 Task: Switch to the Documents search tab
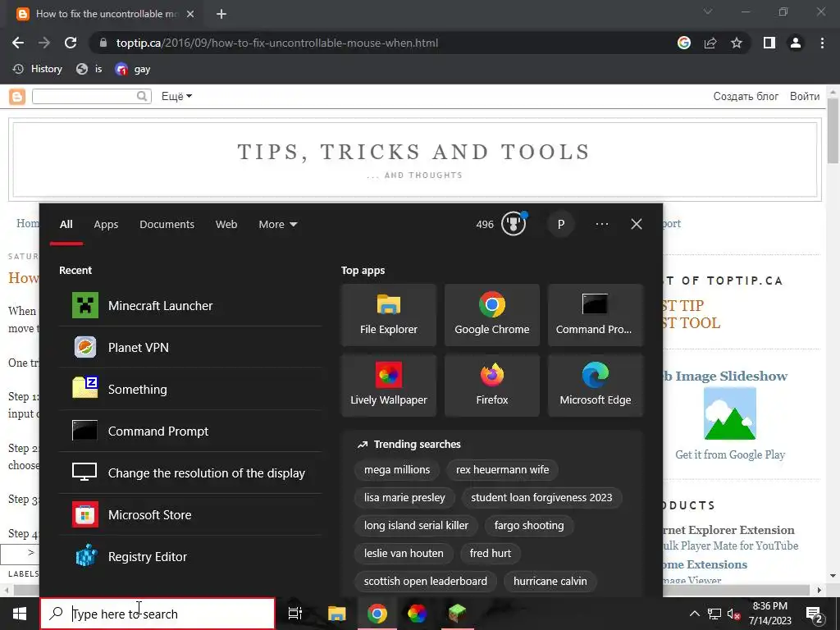click(x=167, y=225)
